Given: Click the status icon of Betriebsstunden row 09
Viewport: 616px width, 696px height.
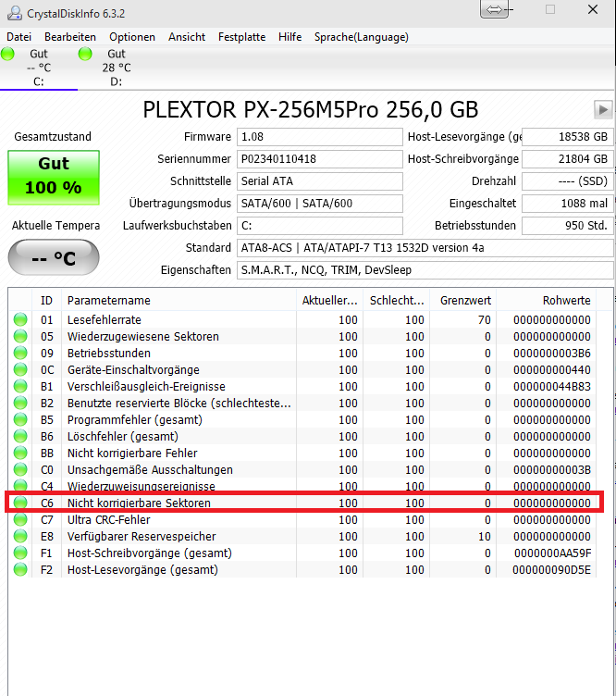Looking at the screenshot, I should tap(20, 353).
